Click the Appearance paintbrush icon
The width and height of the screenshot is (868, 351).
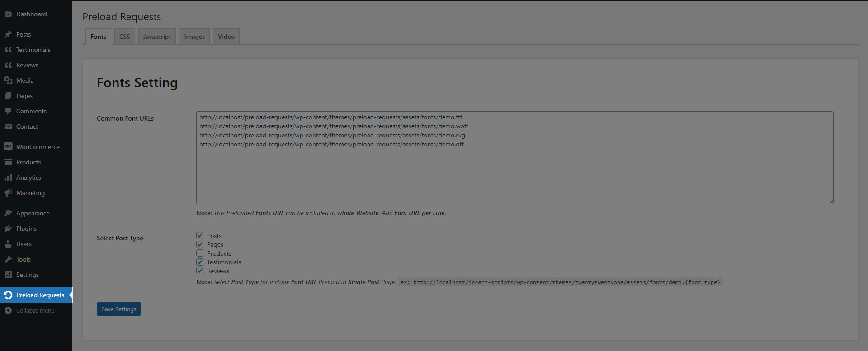8,213
